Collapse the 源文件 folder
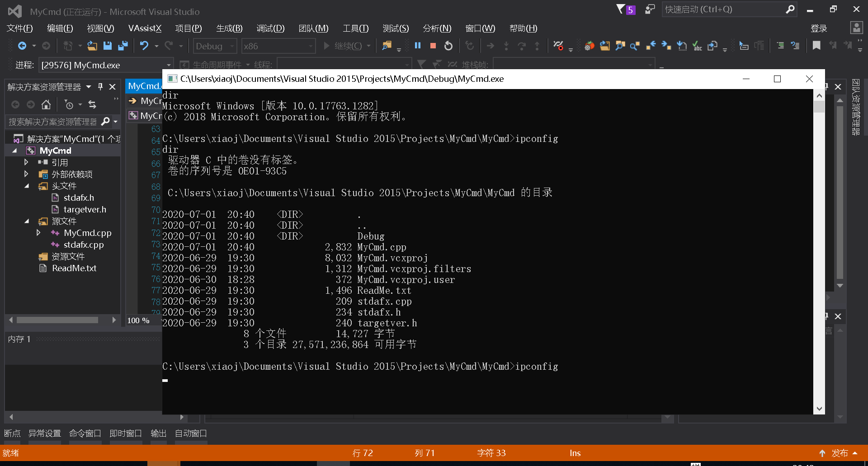The width and height of the screenshot is (868, 466). [27, 221]
